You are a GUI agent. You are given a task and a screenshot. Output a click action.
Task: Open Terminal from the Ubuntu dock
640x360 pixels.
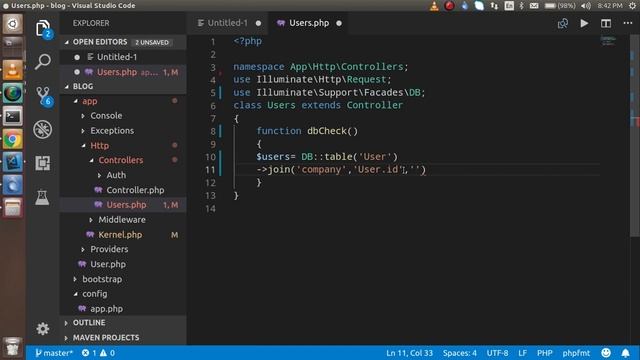tap(13, 117)
